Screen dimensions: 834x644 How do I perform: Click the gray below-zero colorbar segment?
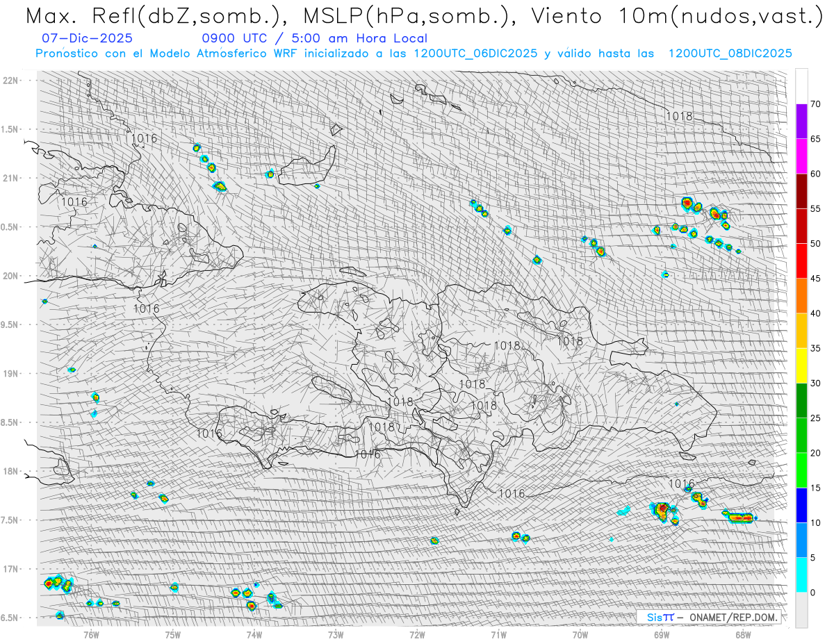801,610
